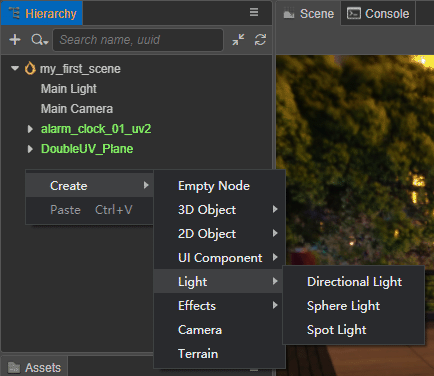434x376 pixels.
Task: Refresh the Hierarchy panel
Action: (x=260, y=40)
